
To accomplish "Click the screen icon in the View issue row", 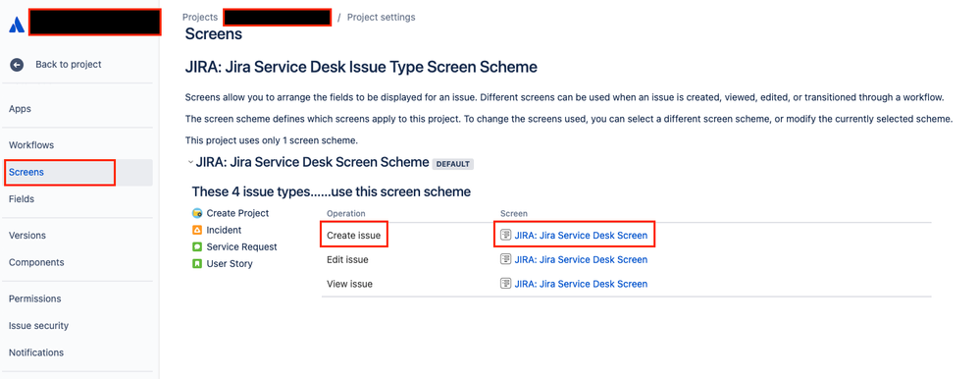I will point(505,284).
